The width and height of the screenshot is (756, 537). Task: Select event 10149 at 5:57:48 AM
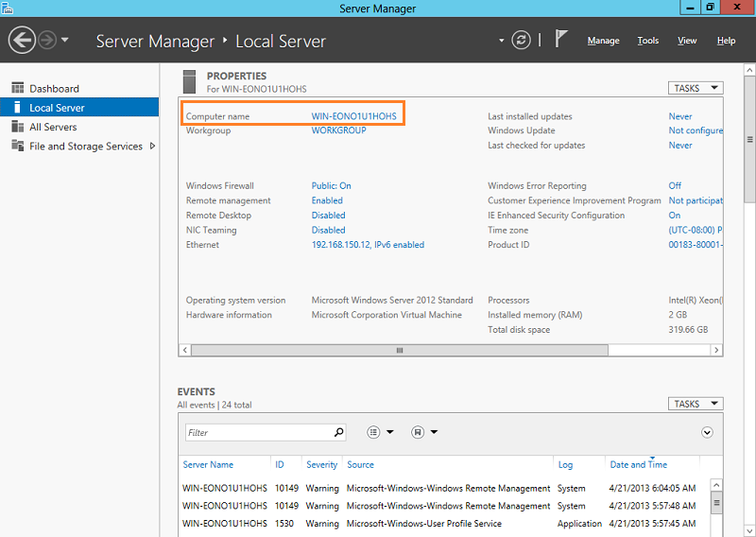(444, 506)
